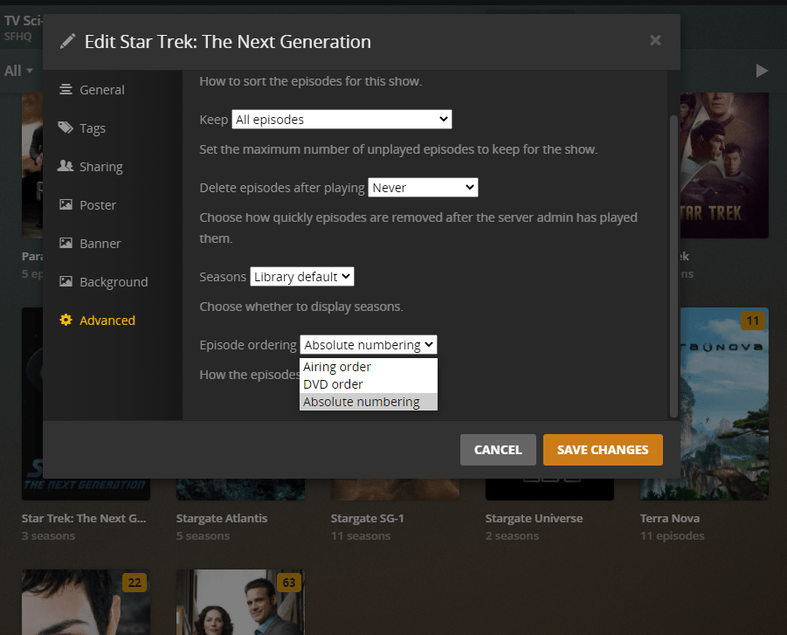Choose Absolute numbering option

click(368, 402)
